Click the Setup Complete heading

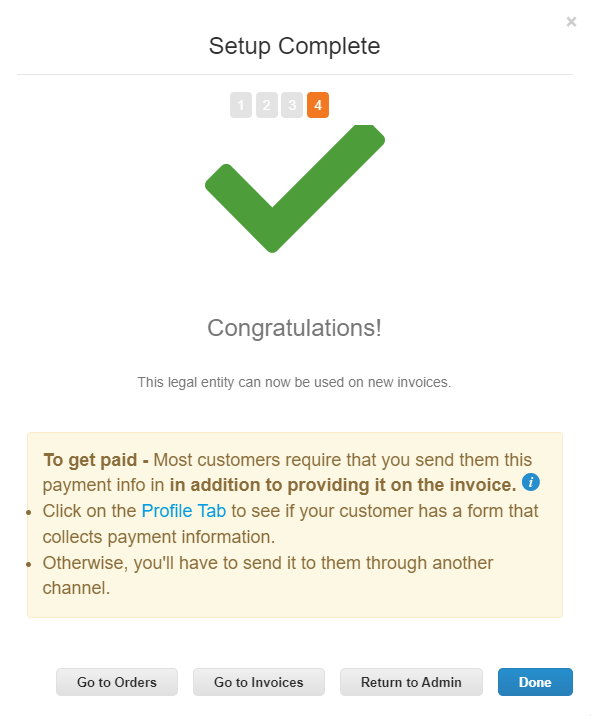(295, 46)
